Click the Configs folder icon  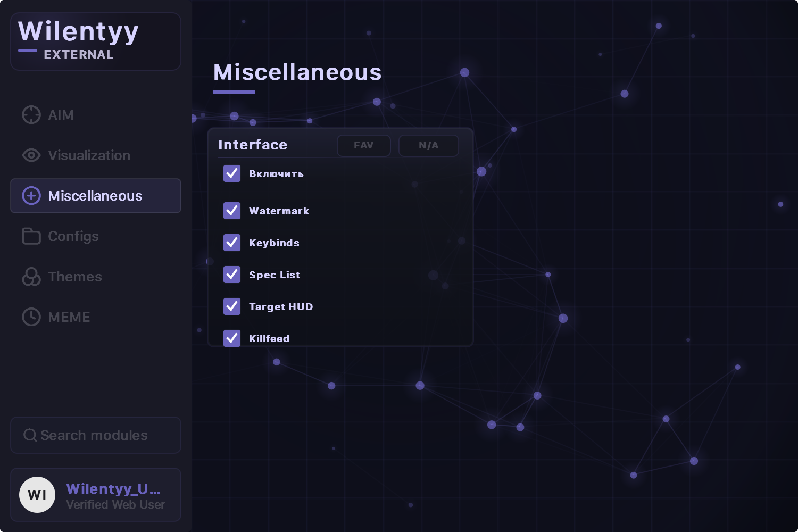(x=31, y=236)
